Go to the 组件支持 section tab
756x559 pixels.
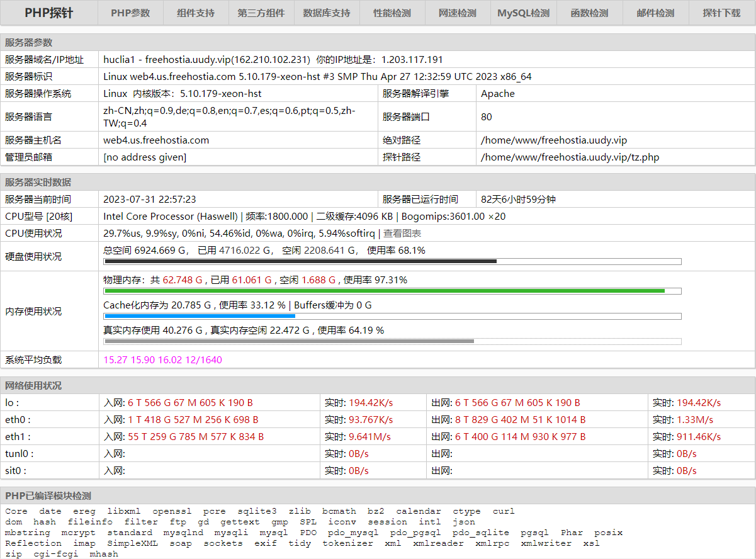pyautogui.click(x=196, y=13)
